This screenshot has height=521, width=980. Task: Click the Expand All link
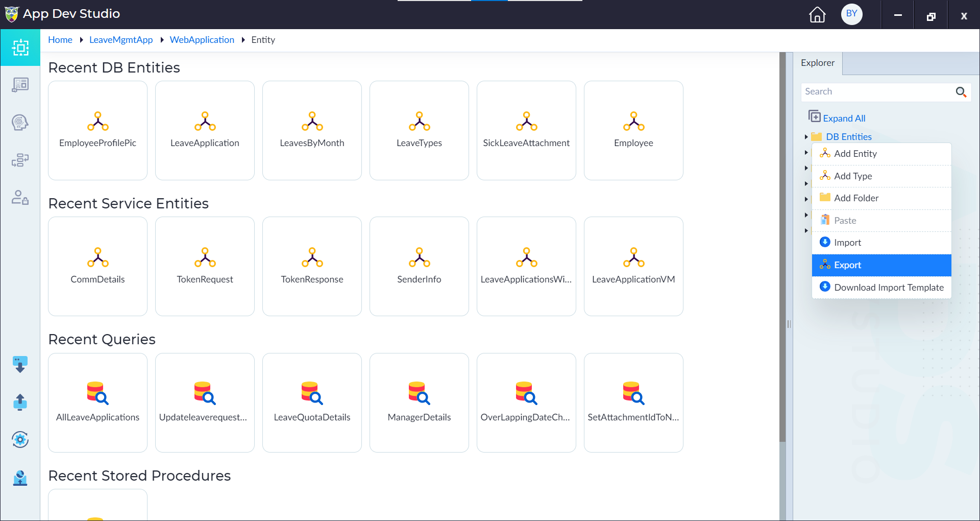[844, 119]
